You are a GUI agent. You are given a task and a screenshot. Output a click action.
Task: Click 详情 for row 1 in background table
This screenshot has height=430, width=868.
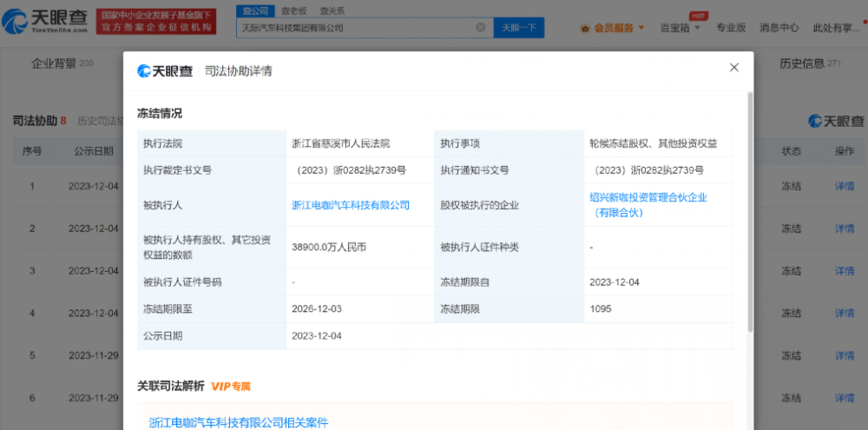(845, 186)
